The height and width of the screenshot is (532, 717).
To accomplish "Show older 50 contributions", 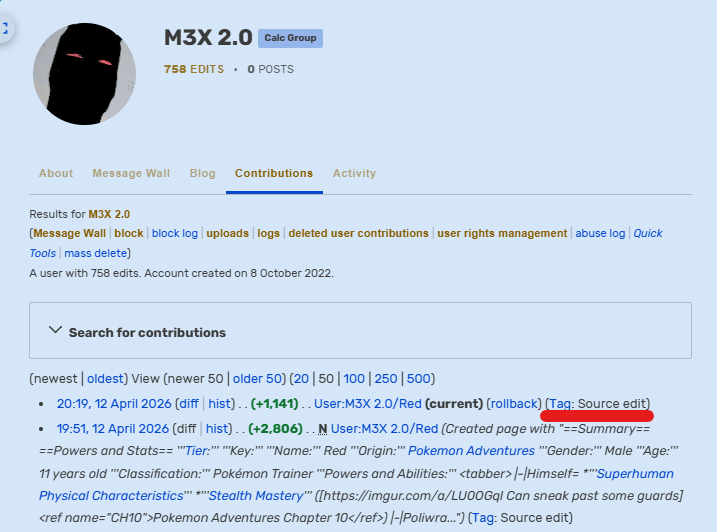I will [257, 379].
